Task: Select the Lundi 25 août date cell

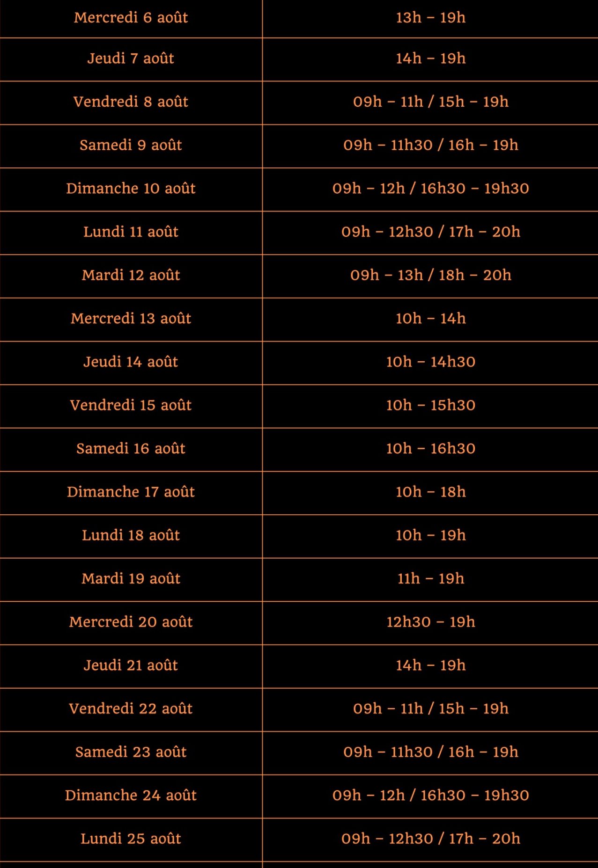Action: 131,840
